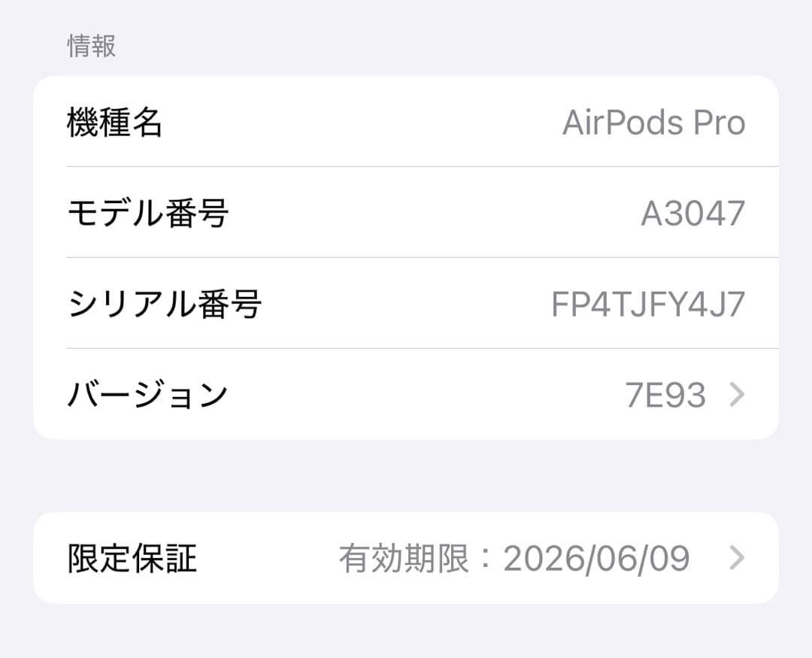Select the 限定保証 warranty row

[406, 557]
